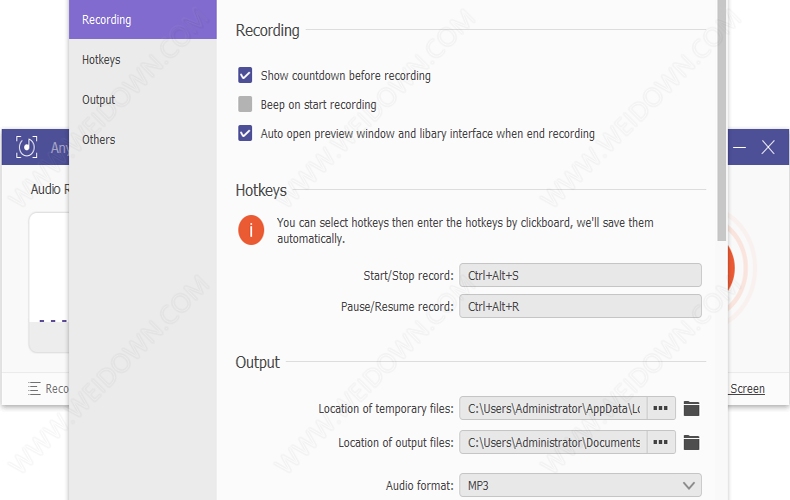Image resolution: width=790 pixels, height=500 pixels.
Task: Select the Recording settings tab
Action: (x=143, y=20)
